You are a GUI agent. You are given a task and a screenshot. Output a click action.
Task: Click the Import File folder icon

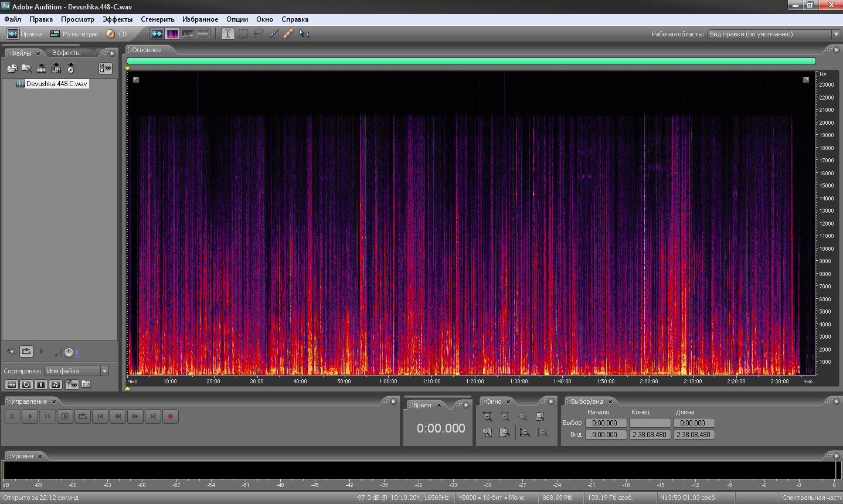(x=12, y=69)
